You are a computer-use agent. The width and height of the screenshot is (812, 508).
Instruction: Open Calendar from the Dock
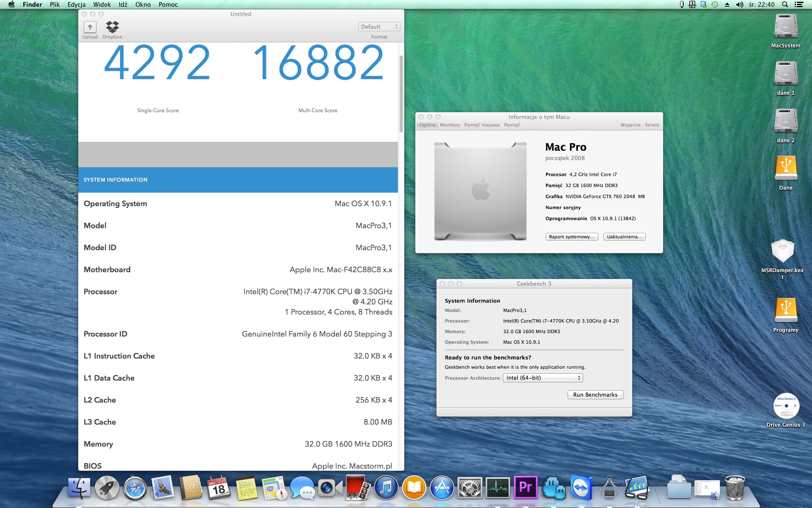[219, 488]
